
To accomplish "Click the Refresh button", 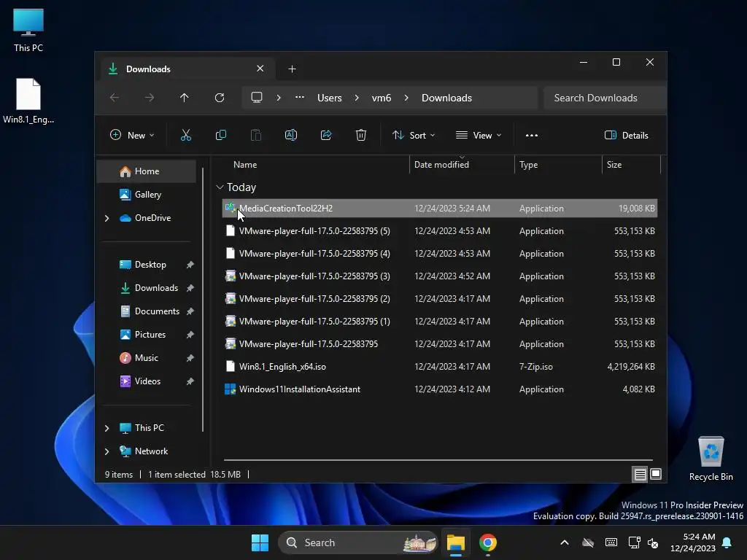I will tap(219, 98).
